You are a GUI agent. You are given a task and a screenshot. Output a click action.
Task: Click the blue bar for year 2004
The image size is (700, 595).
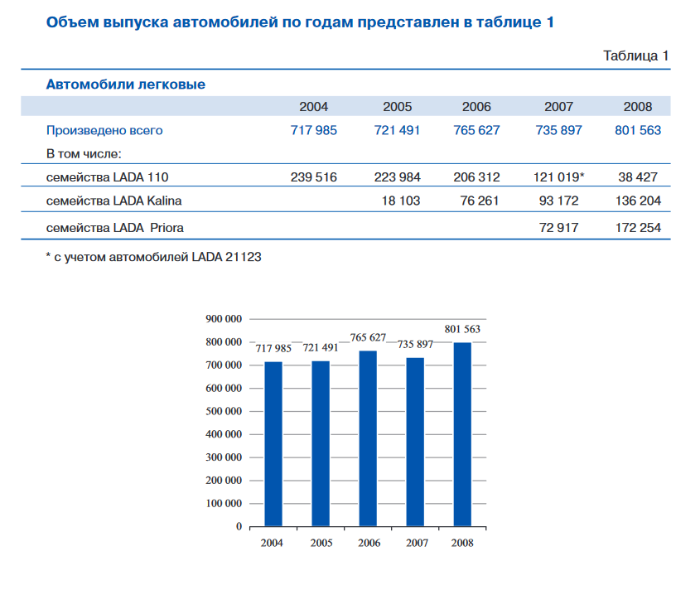click(x=273, y=444)
